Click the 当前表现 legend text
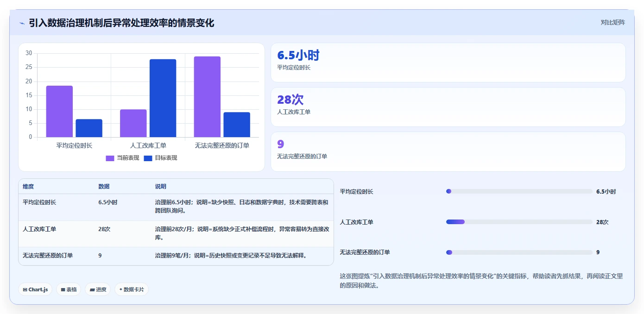644x314 pixels. [128, 158]
